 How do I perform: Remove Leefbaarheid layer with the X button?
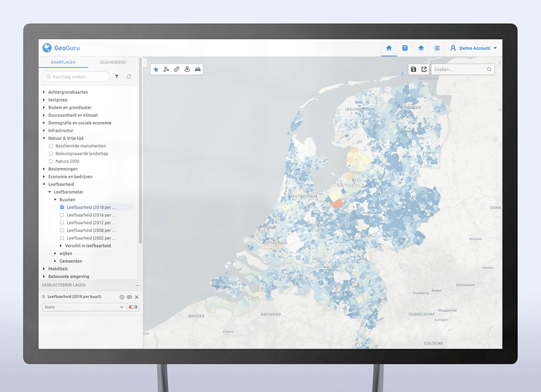pos(136,297)
